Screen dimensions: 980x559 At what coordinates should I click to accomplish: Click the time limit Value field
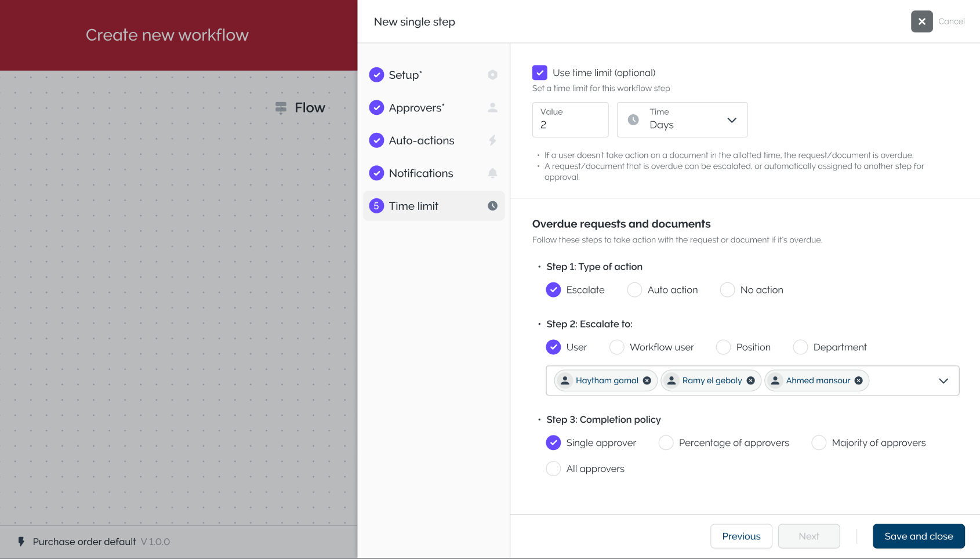[x=570, y=120]
